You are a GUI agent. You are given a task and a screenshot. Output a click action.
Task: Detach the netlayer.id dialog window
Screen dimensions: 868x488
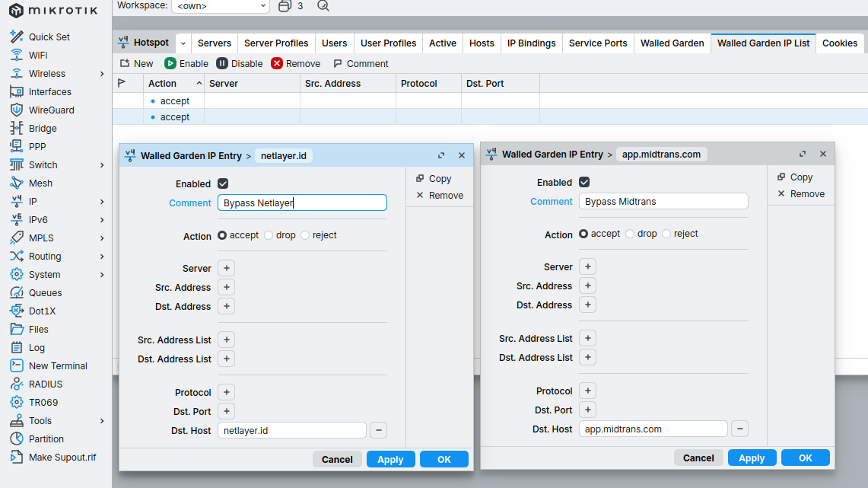coord(441,155)
